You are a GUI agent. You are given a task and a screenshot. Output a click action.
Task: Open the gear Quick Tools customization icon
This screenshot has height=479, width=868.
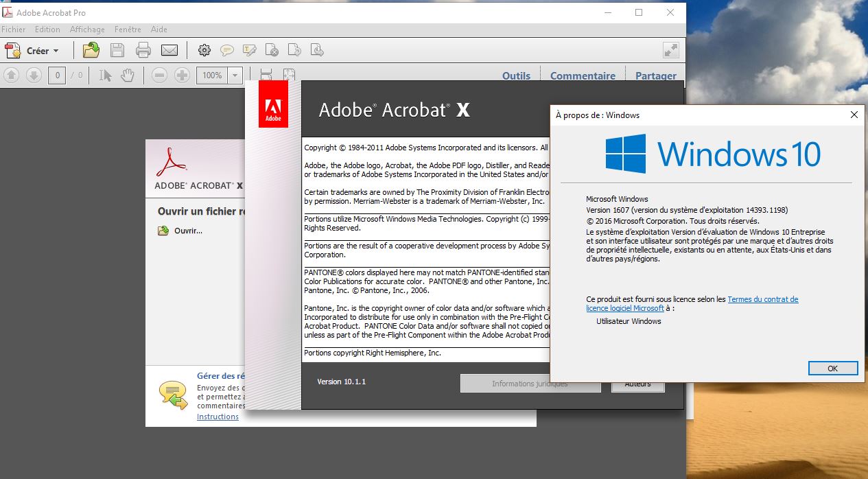click(x=204, y=50)
